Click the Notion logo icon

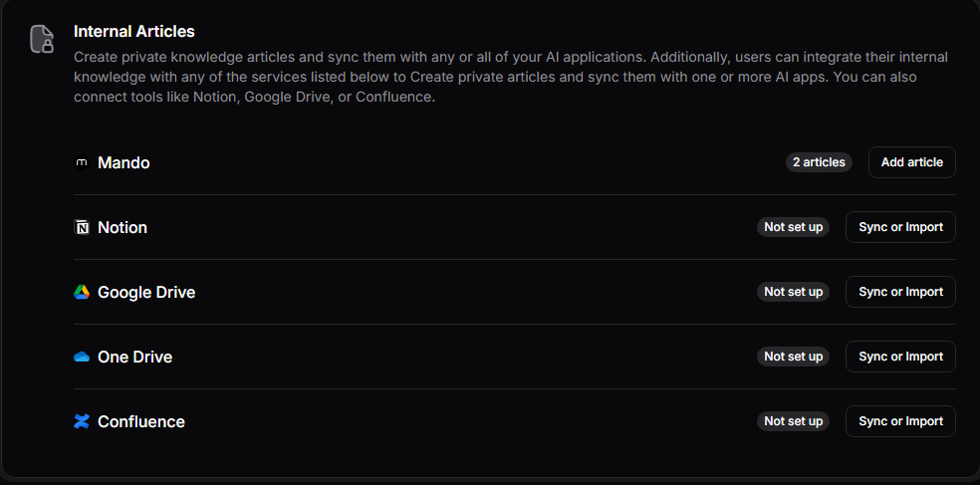point(82,227)
